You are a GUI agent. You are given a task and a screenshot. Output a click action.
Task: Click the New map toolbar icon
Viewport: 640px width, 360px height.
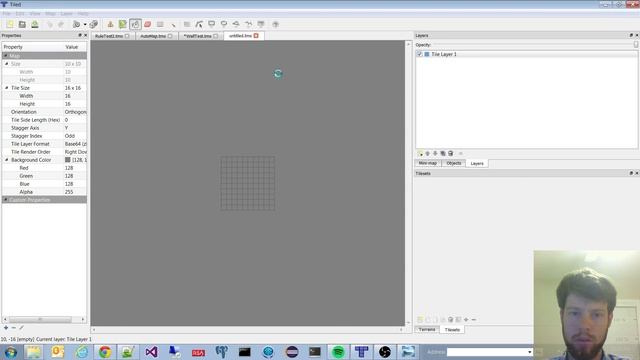tap(10, 24)
